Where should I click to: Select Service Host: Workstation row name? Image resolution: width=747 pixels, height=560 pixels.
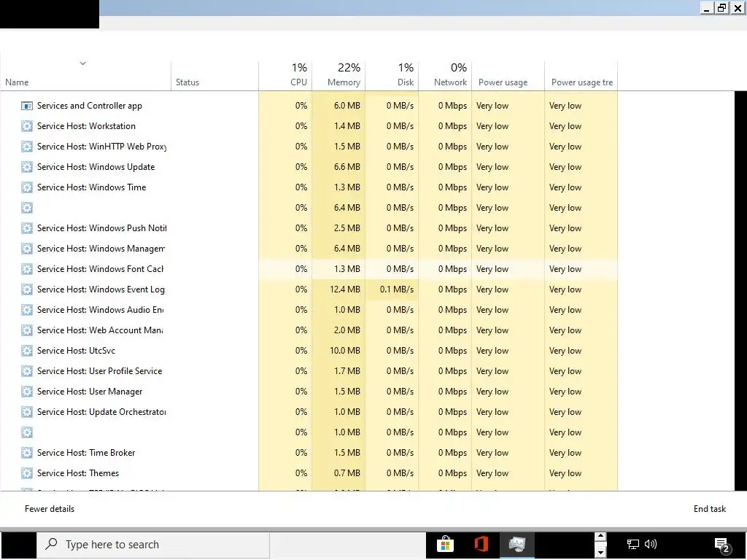86,126
